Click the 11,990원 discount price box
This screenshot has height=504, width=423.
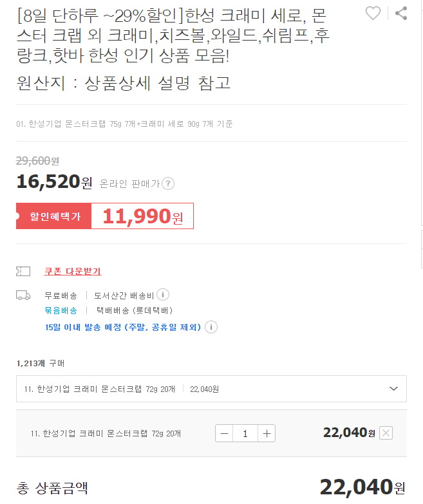coord(142,216)
